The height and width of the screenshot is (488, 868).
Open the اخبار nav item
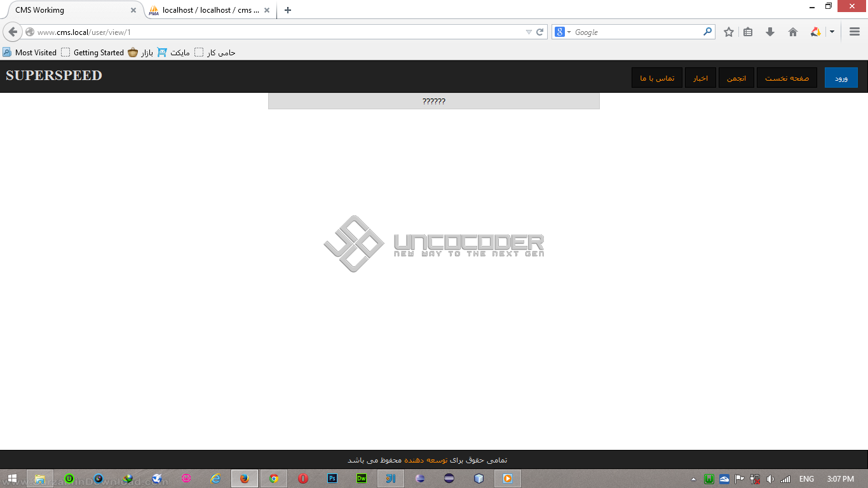point(700,78)
